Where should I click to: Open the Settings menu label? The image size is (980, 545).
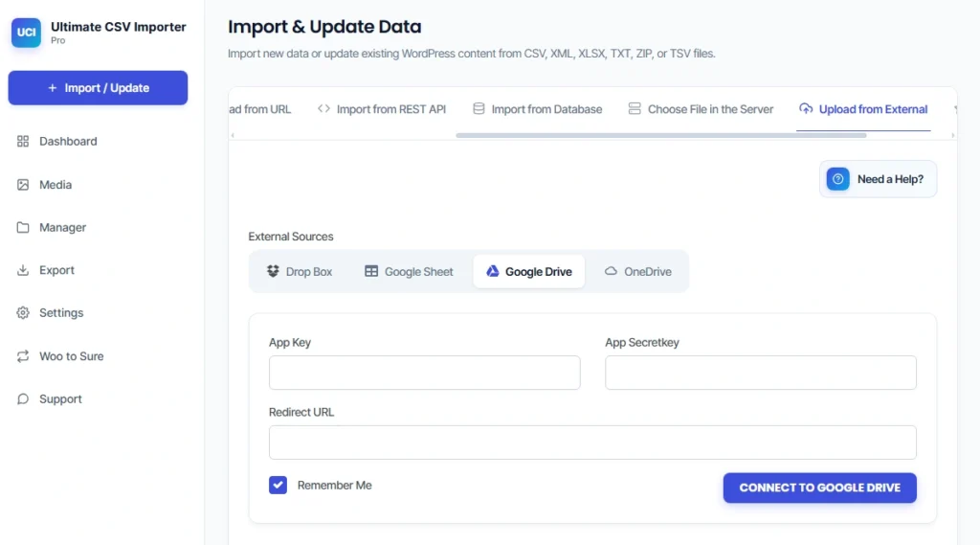tap(61, 313)
